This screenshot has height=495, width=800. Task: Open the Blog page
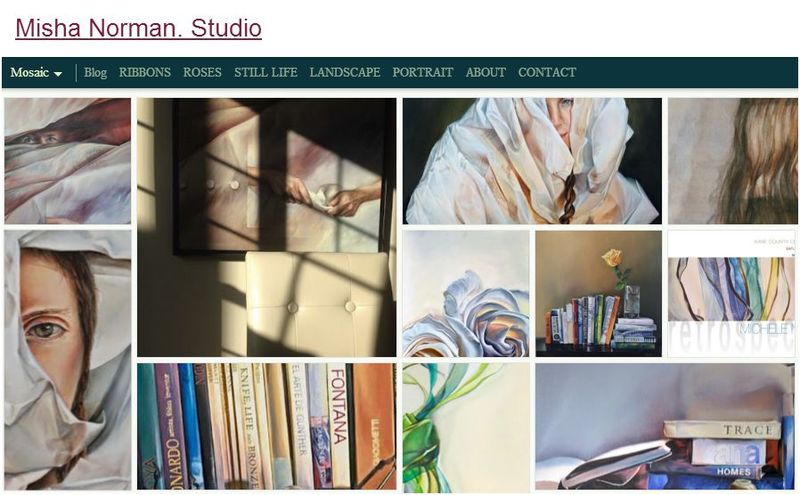95,72
